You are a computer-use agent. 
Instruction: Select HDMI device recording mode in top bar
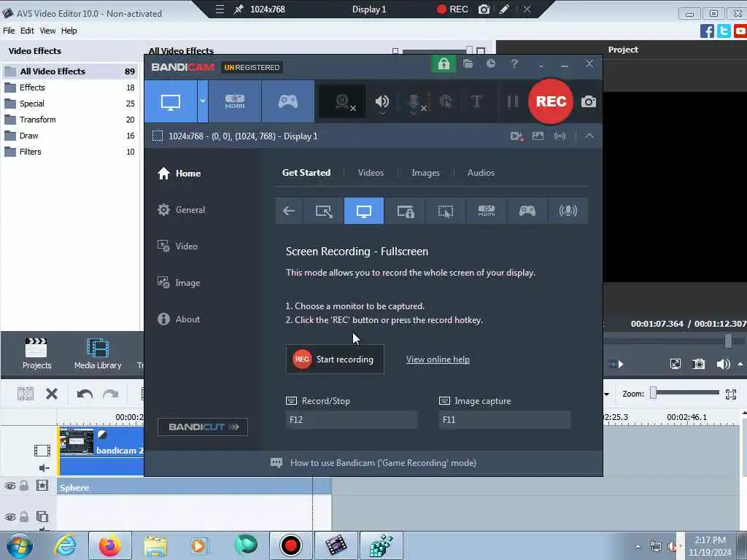point(235,101)
